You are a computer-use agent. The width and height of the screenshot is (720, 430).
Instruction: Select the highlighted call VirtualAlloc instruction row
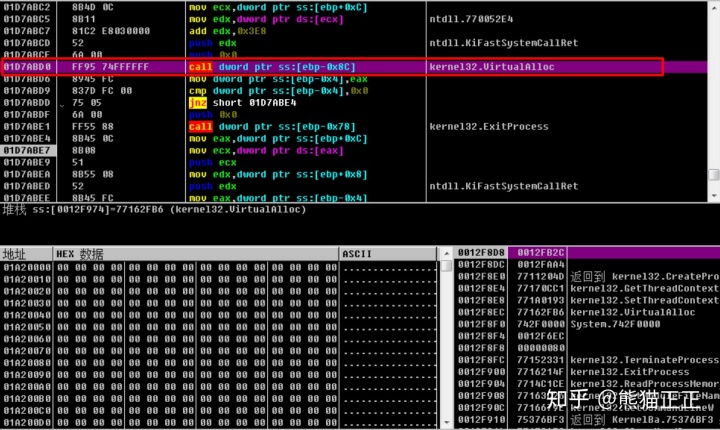pos(354,67)
